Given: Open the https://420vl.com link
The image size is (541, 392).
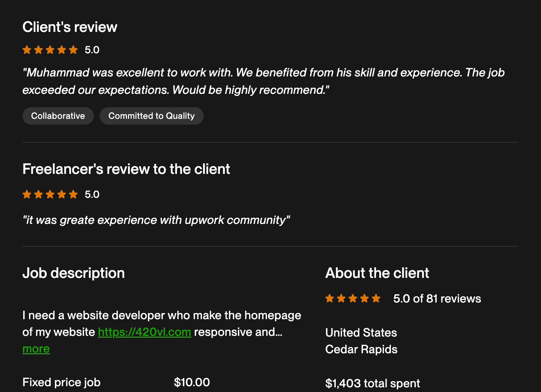Looking at the screenshot, I should click(x=144, y=332).
